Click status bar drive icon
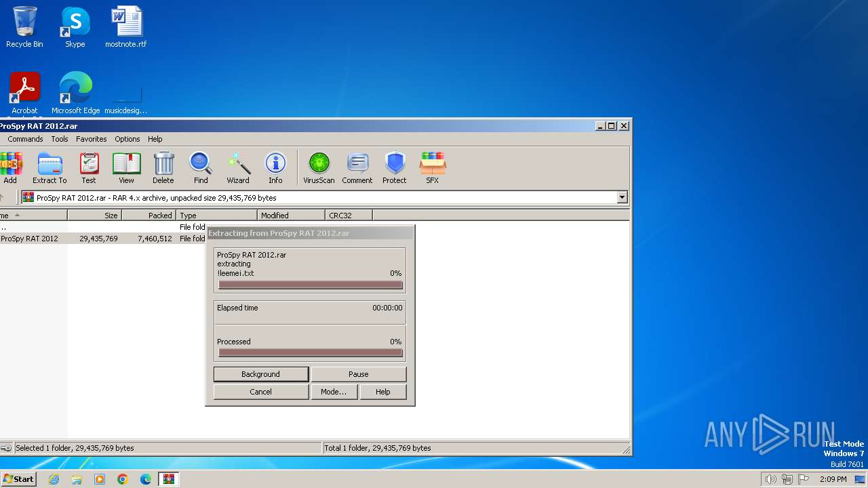Viewport: 868px width, 488px height. click(x=6, y=448)
